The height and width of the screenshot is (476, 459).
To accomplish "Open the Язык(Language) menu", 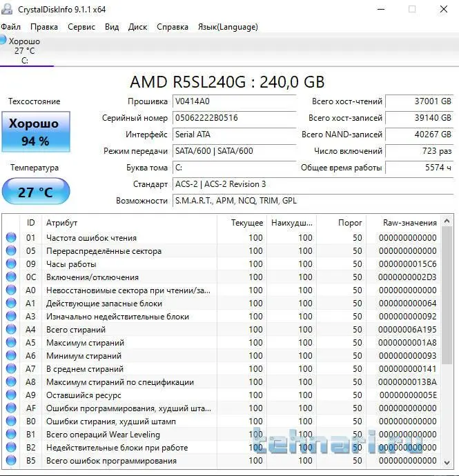I will point(228,27).
